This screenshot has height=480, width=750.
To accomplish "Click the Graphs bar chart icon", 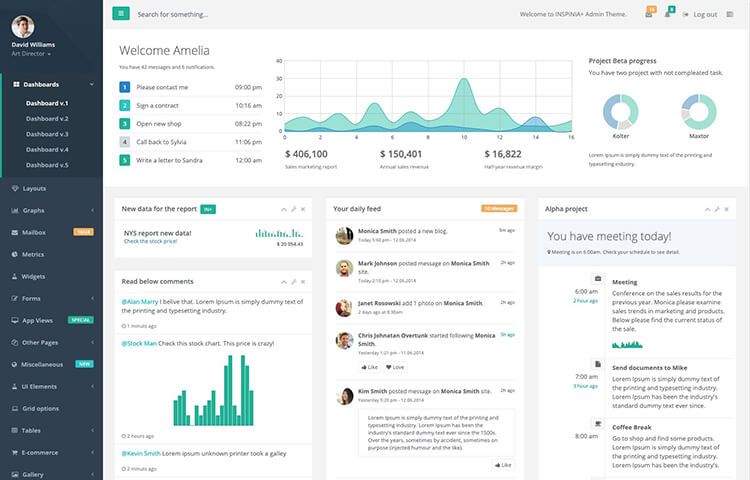I will pos(15,210).
